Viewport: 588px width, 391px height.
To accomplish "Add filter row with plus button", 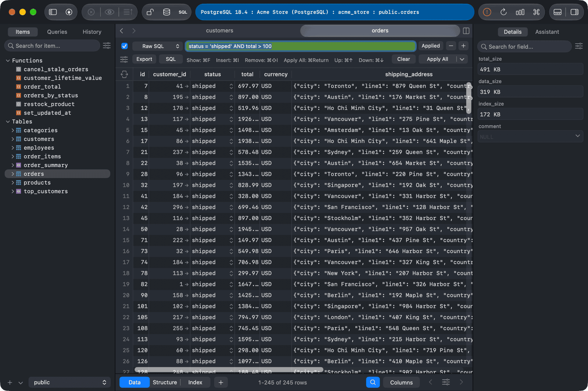I will 463,46.
